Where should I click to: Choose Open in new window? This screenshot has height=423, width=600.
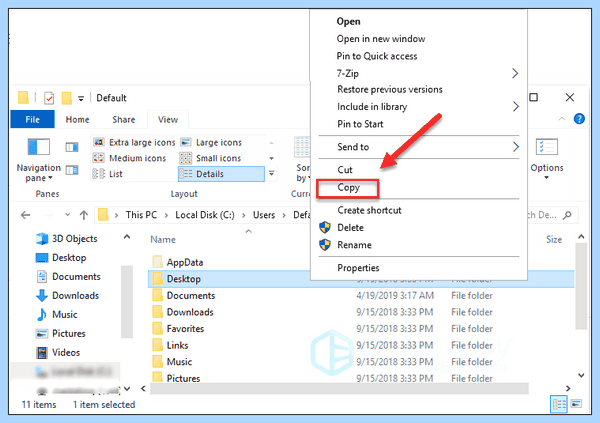381,39
